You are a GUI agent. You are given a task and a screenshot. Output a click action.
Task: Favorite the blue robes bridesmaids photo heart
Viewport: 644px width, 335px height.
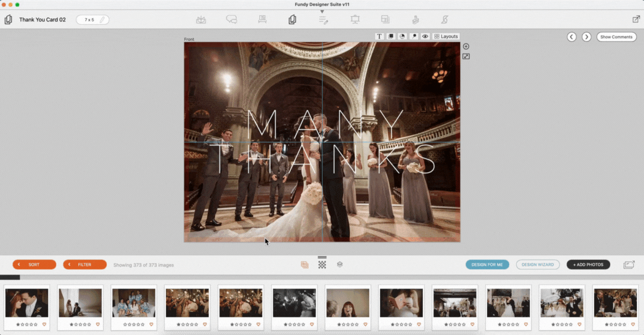[151, 325]
